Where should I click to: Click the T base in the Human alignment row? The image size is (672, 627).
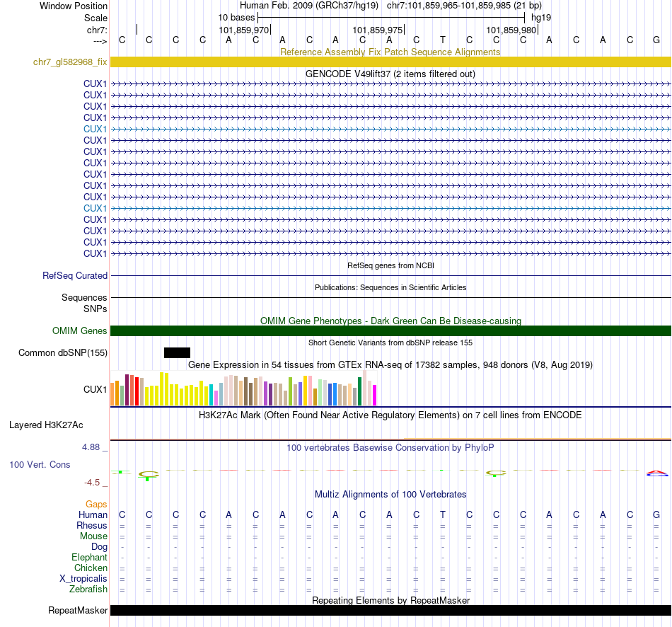443,514
